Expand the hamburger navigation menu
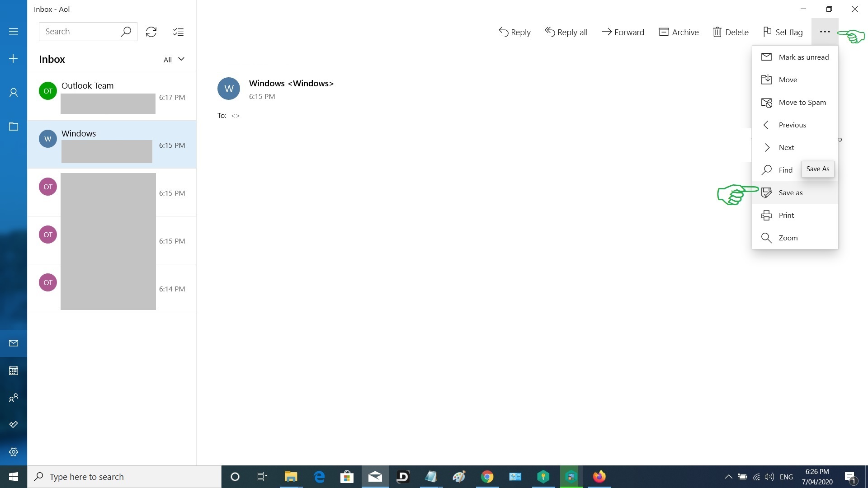Viewport: 868px width, 488px height. pyautogui.click(x=14, y=32)
